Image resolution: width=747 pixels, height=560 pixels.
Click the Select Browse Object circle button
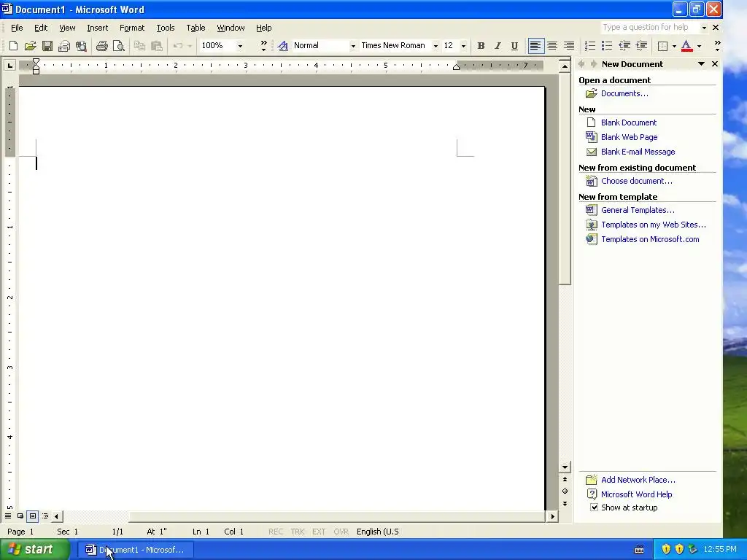pyautogui.click(x=565, y=491)
